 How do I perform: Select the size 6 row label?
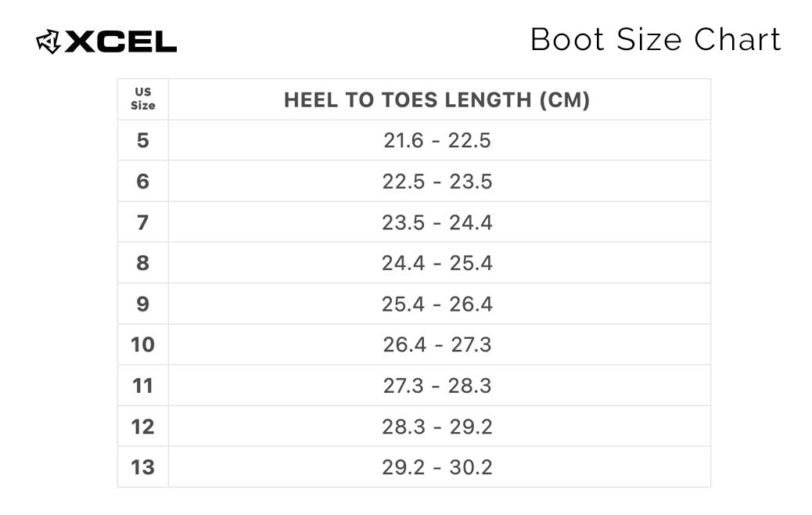(x=143, y=182)
